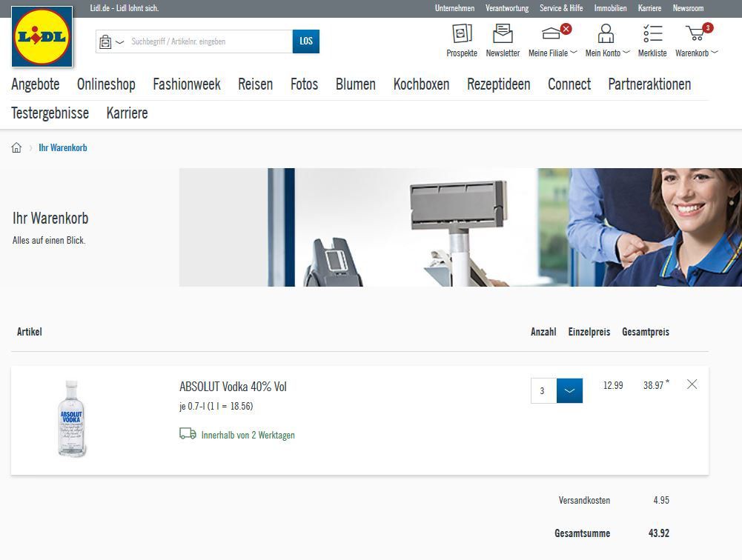This screenshot has height=560, width=742.
Task: Go to the Blumen section
Action: coord(355,84)
